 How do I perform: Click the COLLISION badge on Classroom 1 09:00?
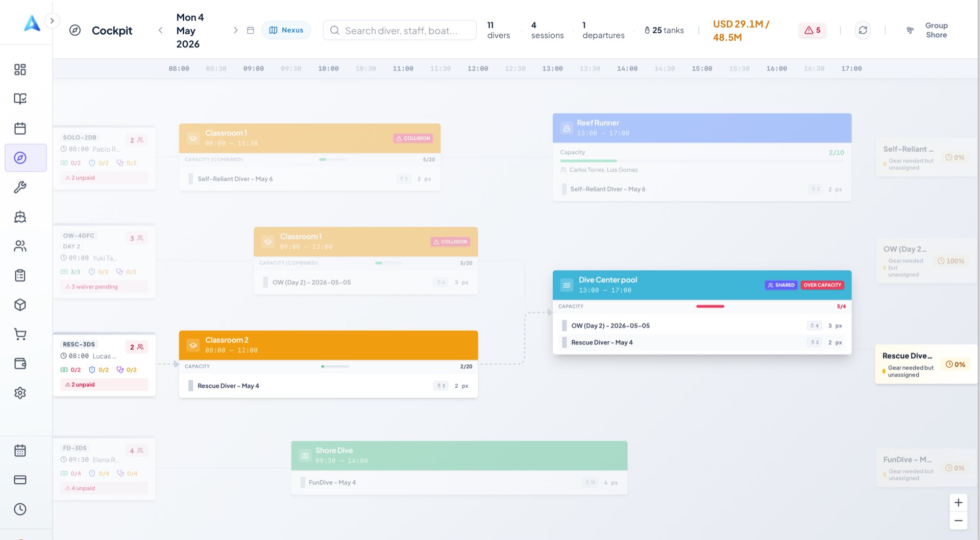click(x=451, y=242)
